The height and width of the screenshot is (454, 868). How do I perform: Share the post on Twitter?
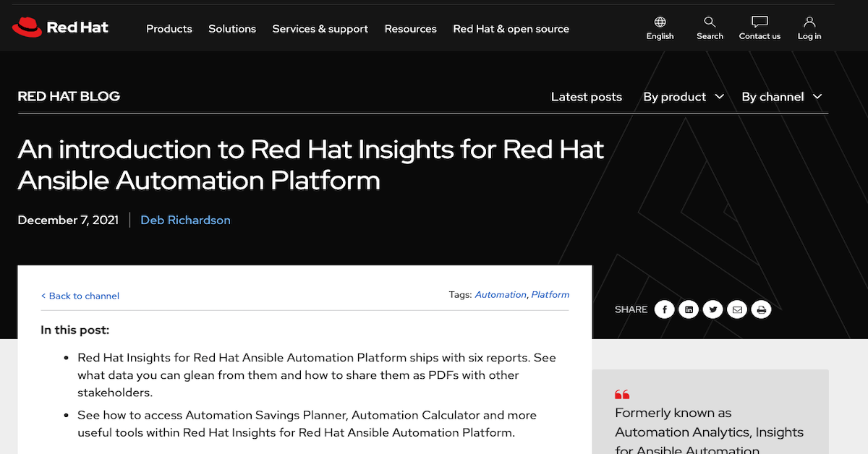tap(713, 309)
